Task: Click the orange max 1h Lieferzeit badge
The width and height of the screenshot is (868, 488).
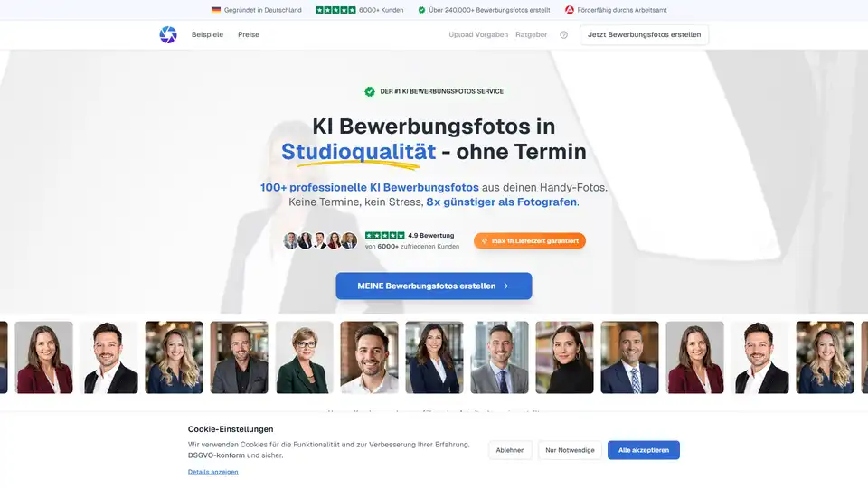Action: 530,241
